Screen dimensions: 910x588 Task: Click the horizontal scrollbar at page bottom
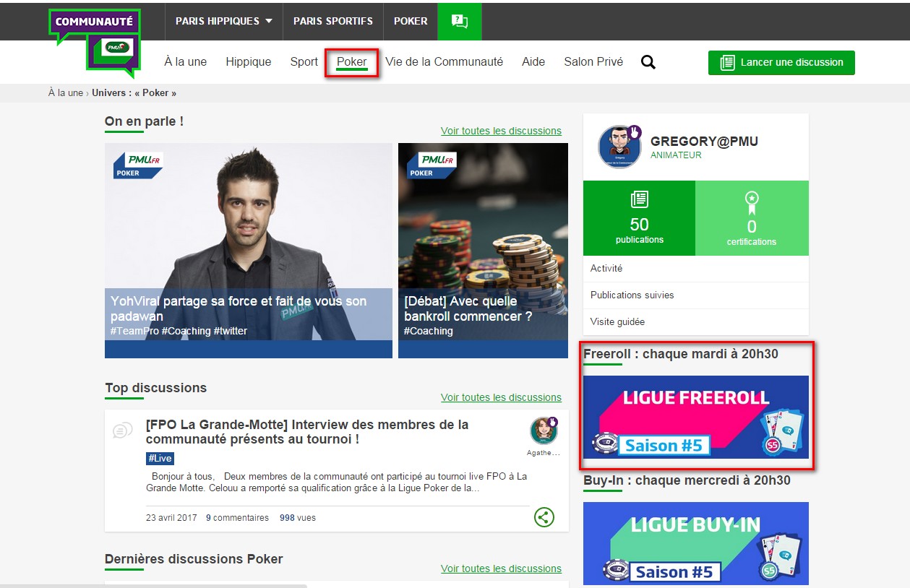click(x=154, y=586)
